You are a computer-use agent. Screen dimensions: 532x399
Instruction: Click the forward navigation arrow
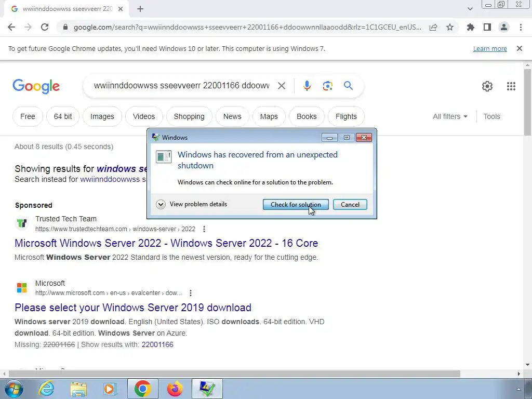tap(28, 27)
